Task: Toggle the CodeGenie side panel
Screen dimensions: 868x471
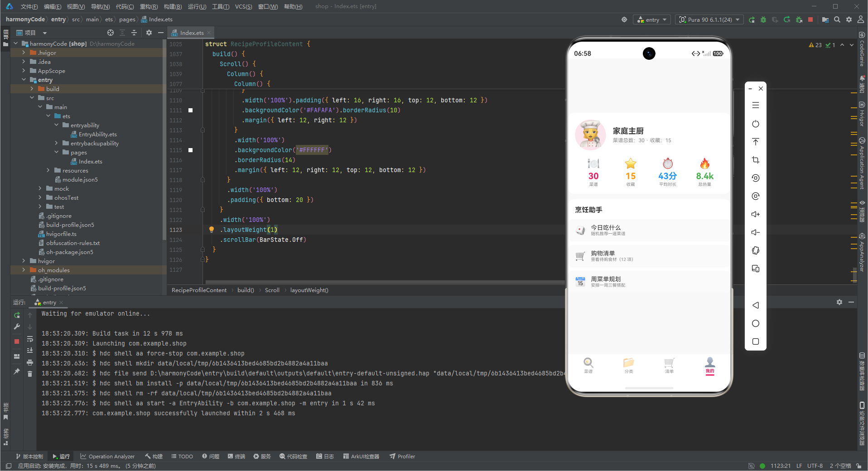Action: pyautogui.click(x=862, y=49)
